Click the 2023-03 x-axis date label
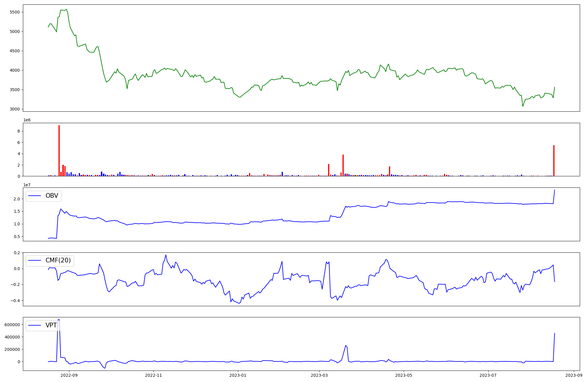Screen dimensions: 588x382 pyautogui.click(x=319, y=375)
